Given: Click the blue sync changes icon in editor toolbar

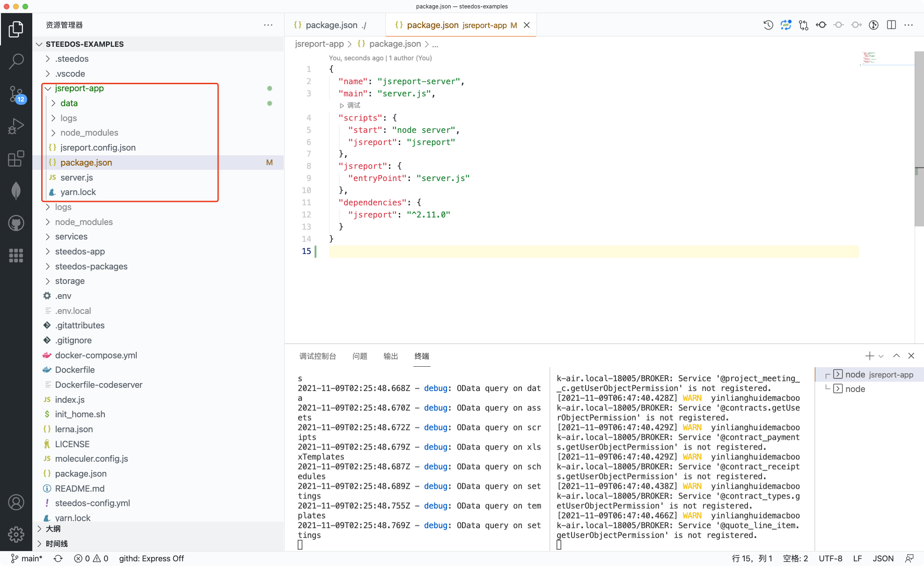Looking at the screenshot, I should pos(786,25).
